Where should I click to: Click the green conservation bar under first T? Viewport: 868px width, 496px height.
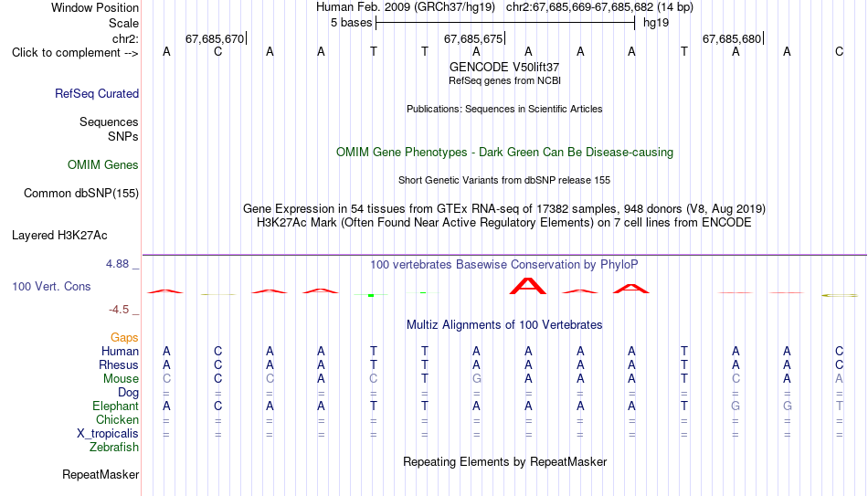(371, 296)
